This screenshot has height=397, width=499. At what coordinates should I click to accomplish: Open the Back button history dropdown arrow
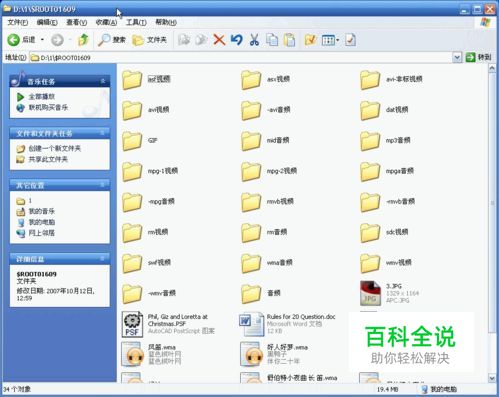coord(42,40)
